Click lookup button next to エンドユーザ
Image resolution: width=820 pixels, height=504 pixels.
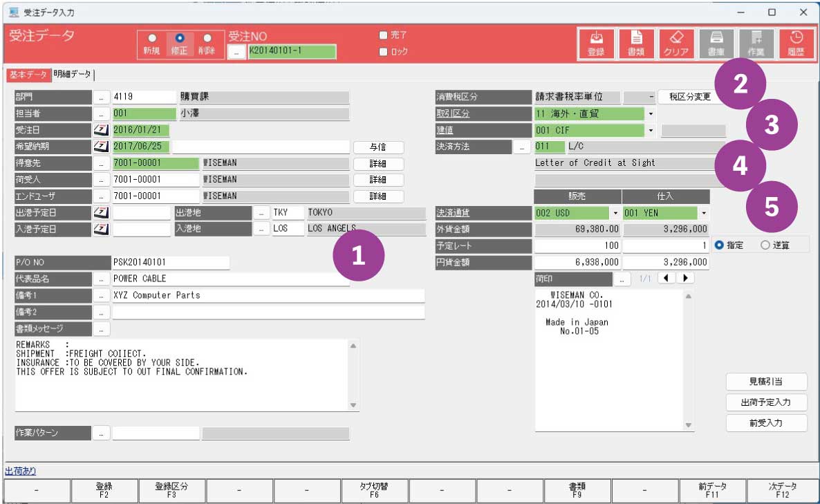[102, 196]
